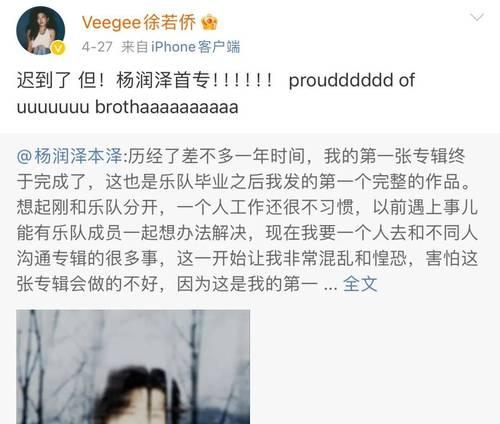The height and width of the screenshot is (424, 500).
Task: Click the 于完成了,这也是乐队毕业 repost line
Action: 244,182
